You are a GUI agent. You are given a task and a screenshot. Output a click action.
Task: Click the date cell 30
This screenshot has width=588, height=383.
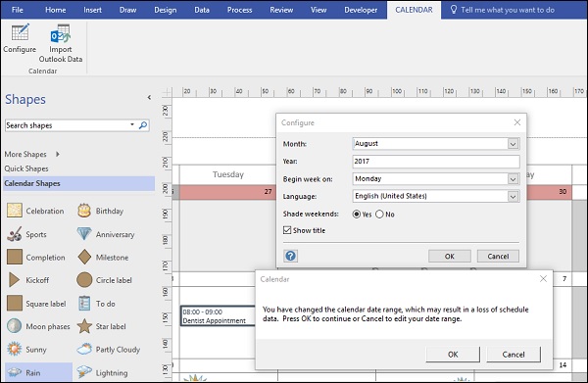coord(550,192)
